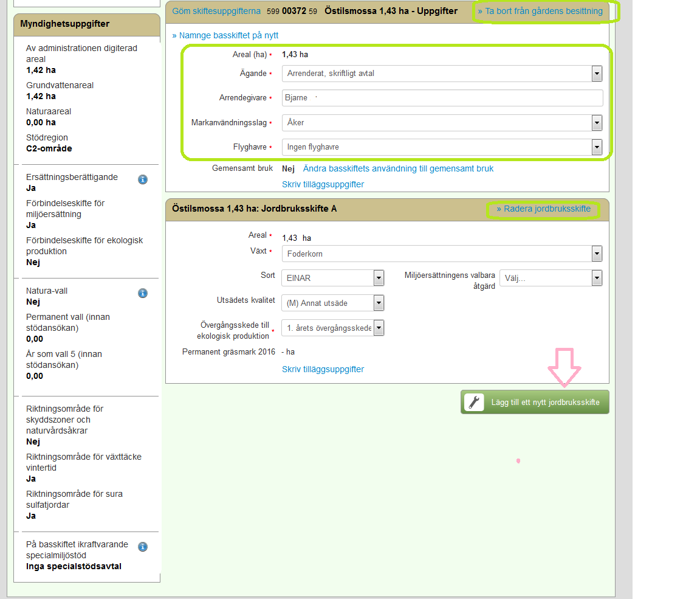Click Av administrationen digiterad areal label

[x=81, y=54]
